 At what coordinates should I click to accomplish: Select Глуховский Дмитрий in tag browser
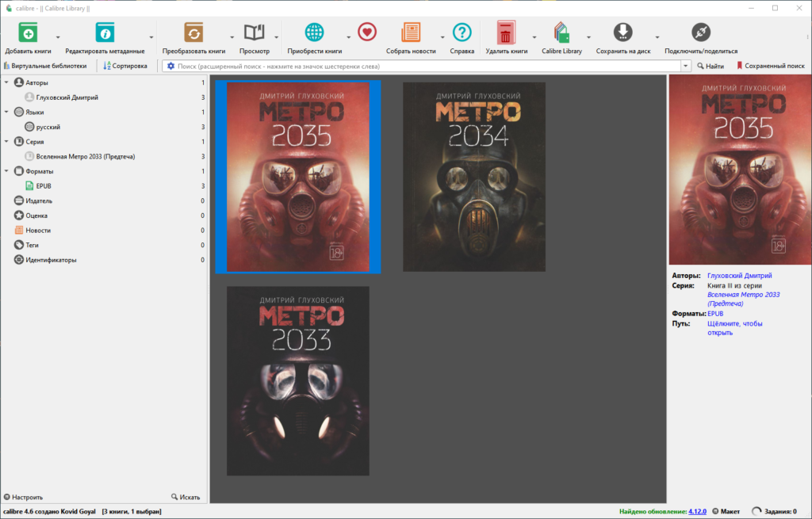click(x=67, y=97)
